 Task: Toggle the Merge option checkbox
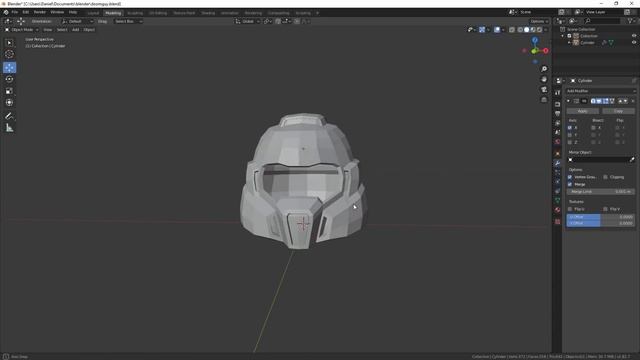[x=570, y=184]
